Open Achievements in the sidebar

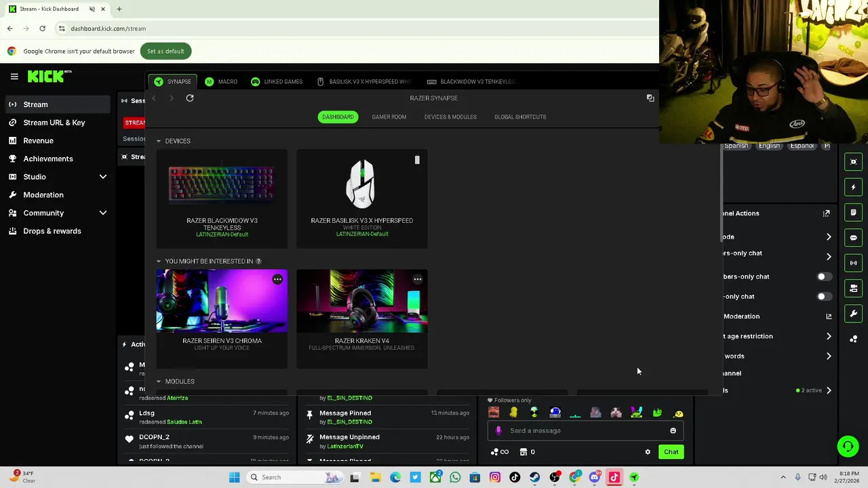[x=48, y=159]
